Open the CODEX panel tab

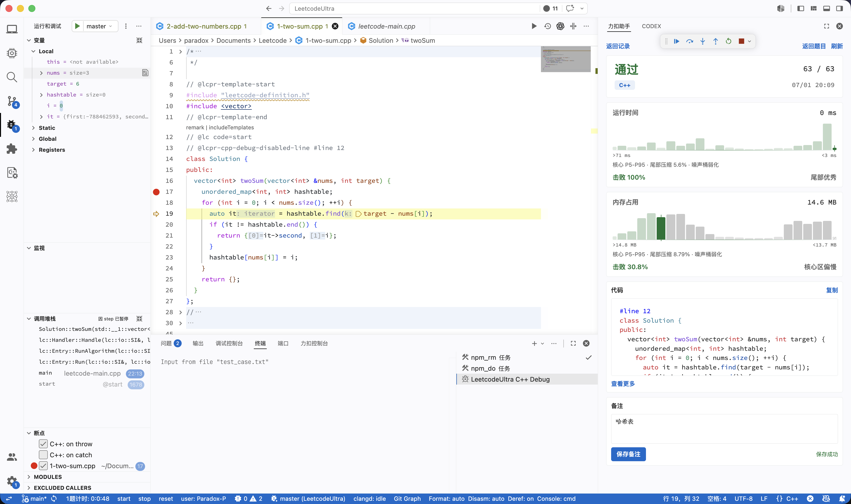click(x=651, y=26)
